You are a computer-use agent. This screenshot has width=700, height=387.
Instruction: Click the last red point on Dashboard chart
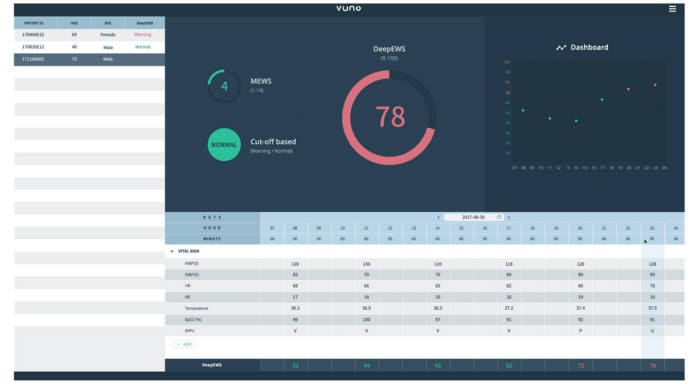[x=655, y=84]
